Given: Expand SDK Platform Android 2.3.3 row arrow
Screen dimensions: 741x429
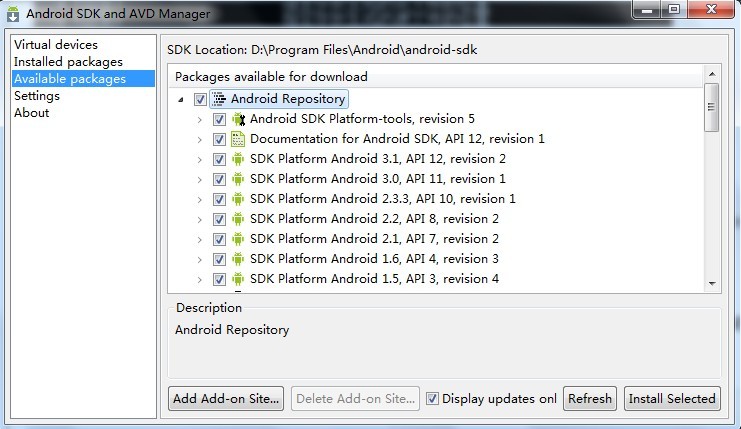Looking at the screenshot, I should pyautogui.click(x=199, y=200).
